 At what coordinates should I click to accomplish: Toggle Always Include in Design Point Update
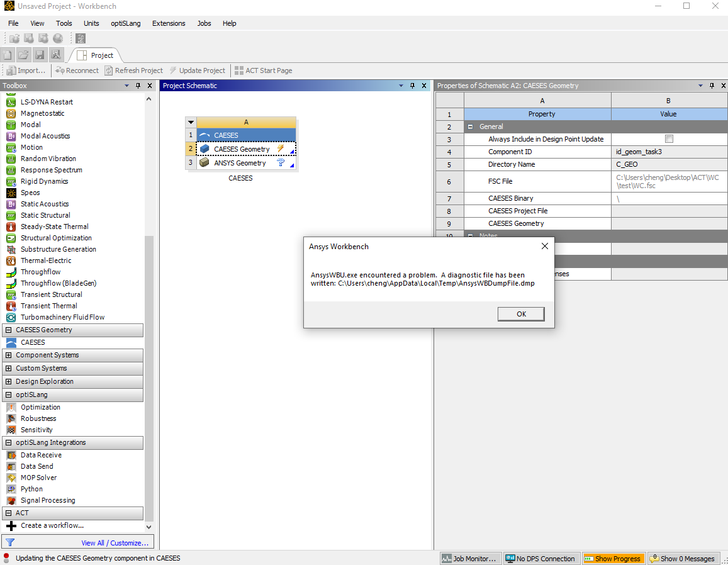pos(669,139)
